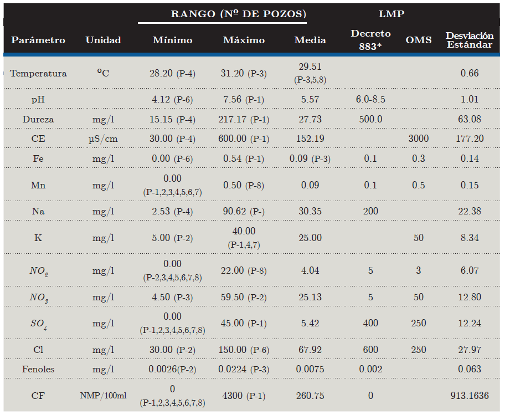Select the CF maximum value 4300 (P-1)
Viewport: 510px width, 420px height.
pos(244,396)
